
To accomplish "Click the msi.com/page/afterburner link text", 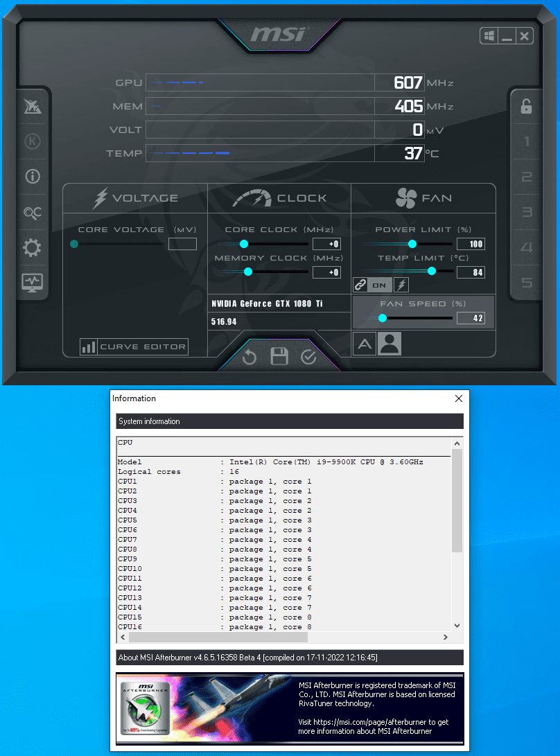I will (x=371, y=722).
